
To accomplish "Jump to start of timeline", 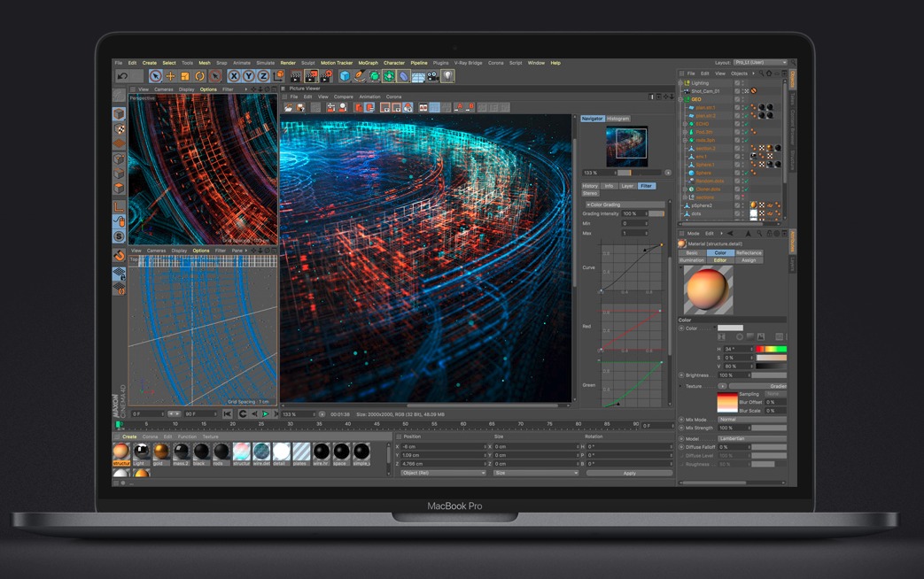I will click(x=227, y=414).
